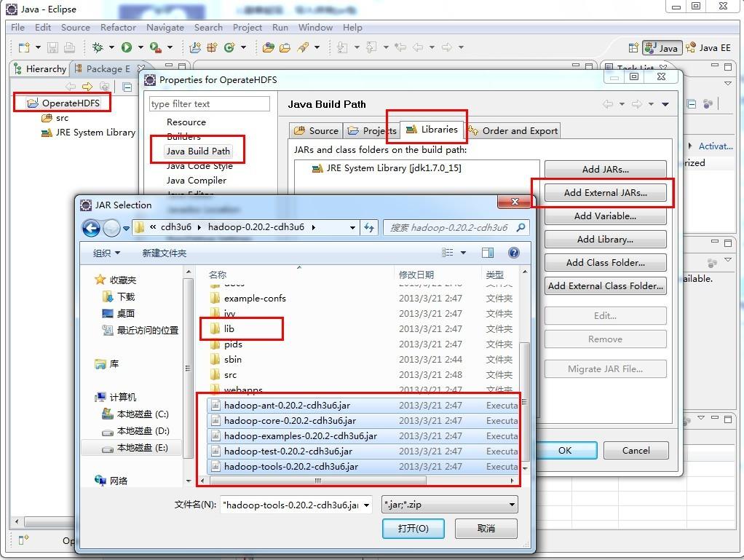Viewport: 744px width, 560px height.
Task: Open the Java EE perspective
Action: [x=708, y=47]
